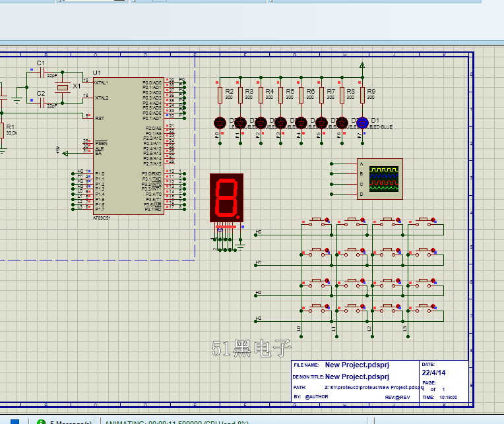Click the time 10:18:03 in title block

tap(448, 398)
